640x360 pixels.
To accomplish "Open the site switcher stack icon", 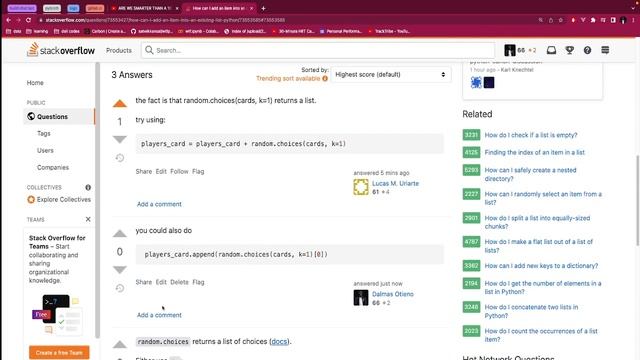I will [x=605, y=50].
